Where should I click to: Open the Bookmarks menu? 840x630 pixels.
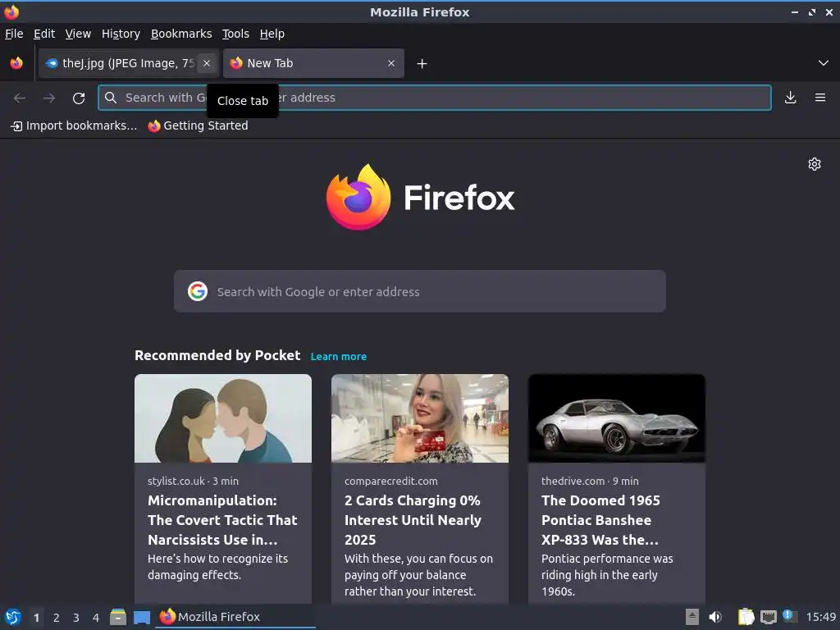[181, 34]
